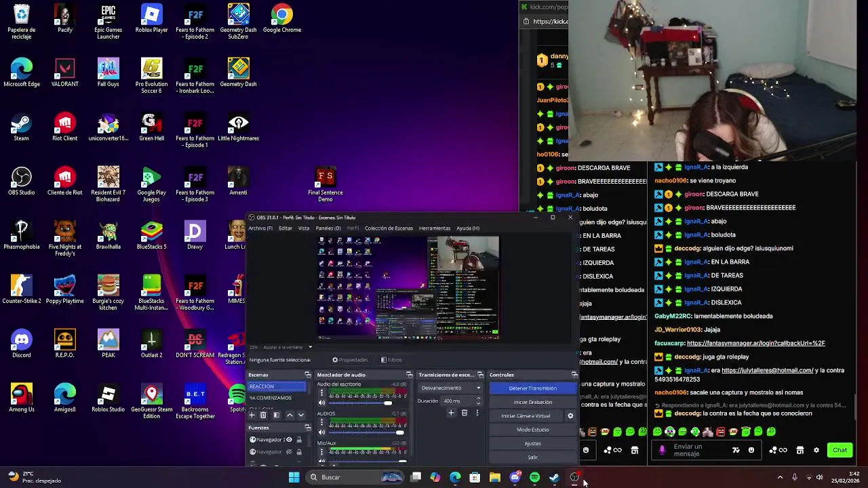The image size is (868, 488).
Task: Toggle lock on Navegador 2 source
Action: click(x=299, y=440)
